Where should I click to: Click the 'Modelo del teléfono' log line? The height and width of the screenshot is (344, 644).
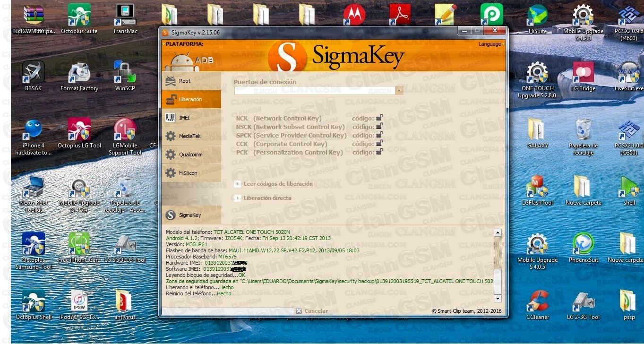click(x=228, y=232)
